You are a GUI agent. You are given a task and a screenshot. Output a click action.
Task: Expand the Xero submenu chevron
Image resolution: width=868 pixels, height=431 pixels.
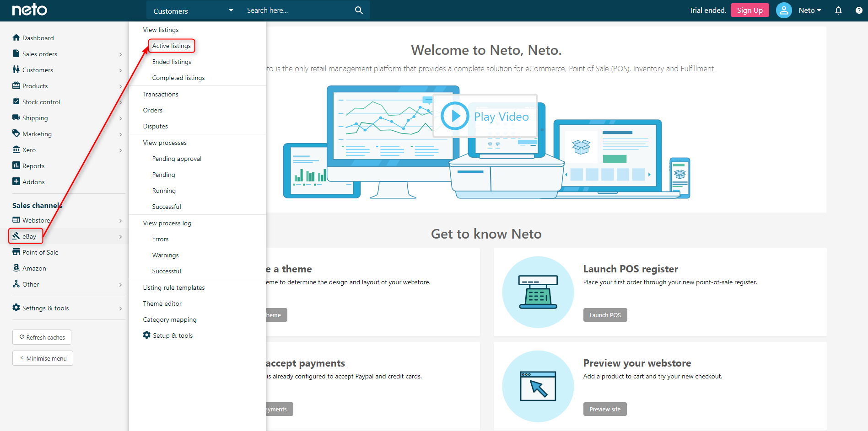pos(120,150)
